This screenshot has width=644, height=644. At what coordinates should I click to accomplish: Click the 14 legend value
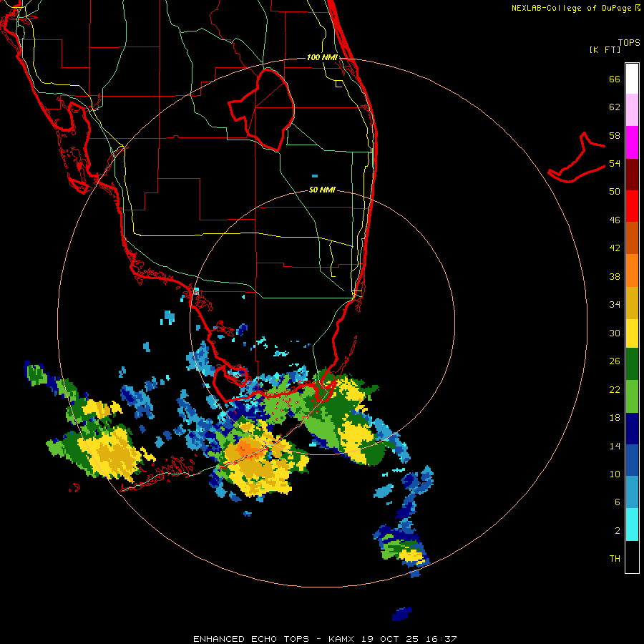[615, 446]
